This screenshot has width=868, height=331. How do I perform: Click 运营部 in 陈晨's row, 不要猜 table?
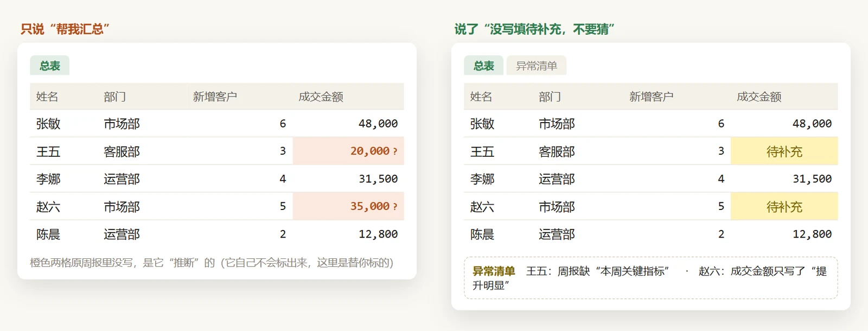[557, 234]
